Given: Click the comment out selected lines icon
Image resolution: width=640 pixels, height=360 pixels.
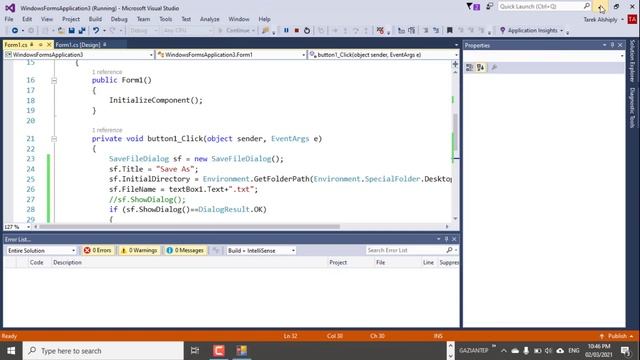Looking at the screenshot, I should tap(426, 31).
